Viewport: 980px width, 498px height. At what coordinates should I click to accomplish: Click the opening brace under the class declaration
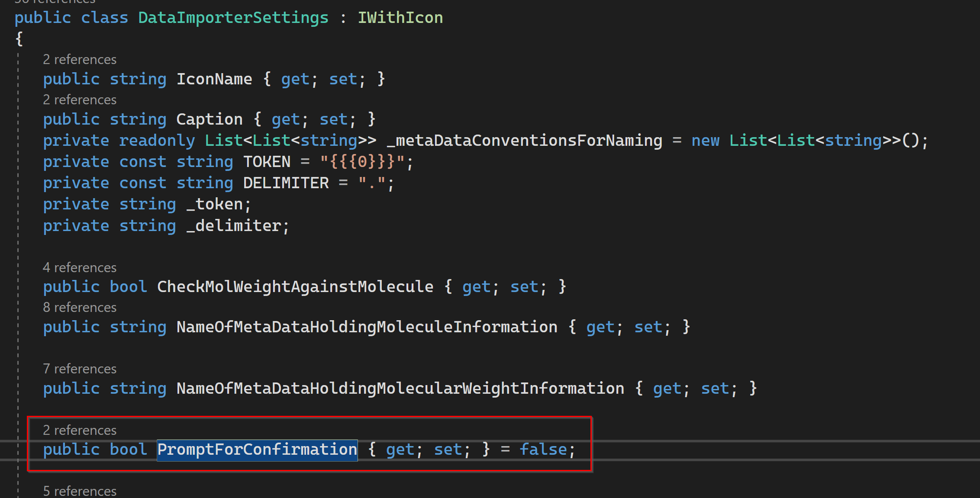coord(19,39)
